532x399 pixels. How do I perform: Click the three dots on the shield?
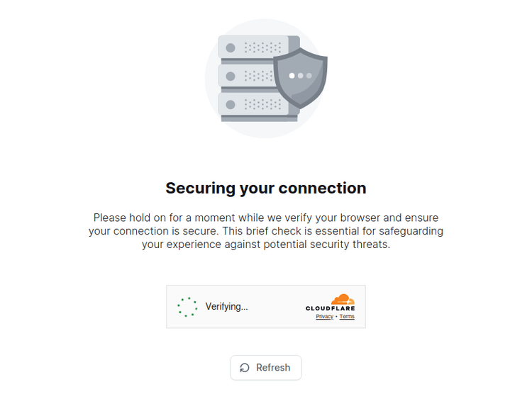[300, 75]
